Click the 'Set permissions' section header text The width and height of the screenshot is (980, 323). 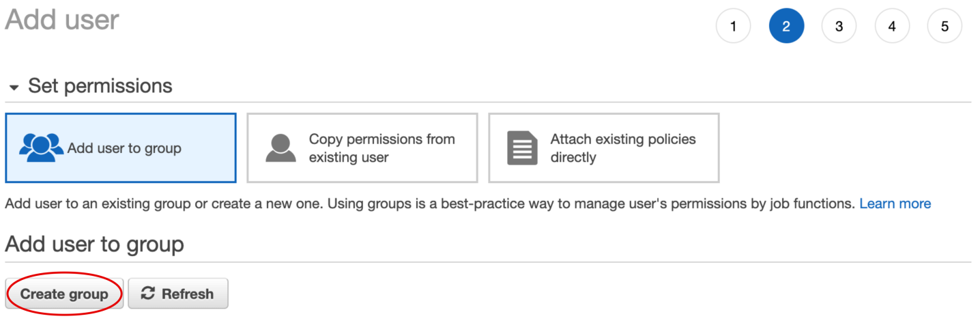click(100, 86)
